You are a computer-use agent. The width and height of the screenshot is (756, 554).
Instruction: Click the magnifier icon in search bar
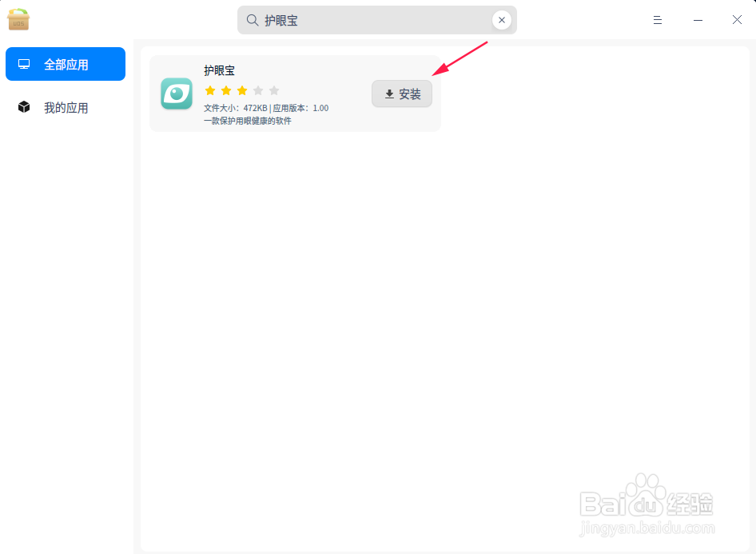pos(251,19)
